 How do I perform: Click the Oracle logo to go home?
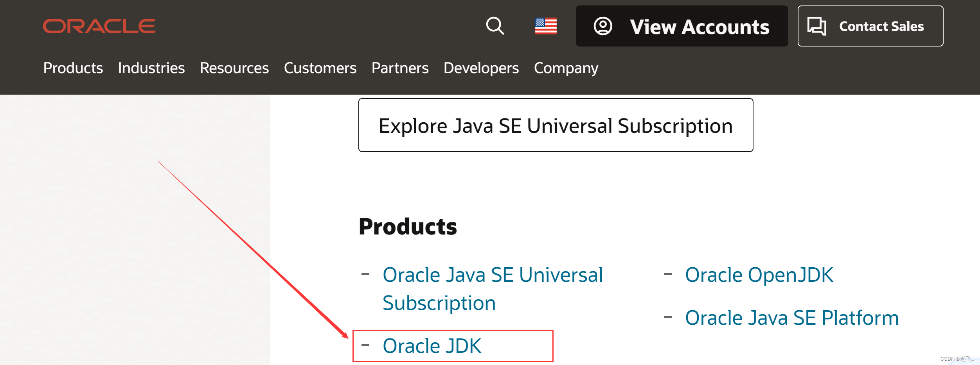pyautogui.click(x=99, y=26)
